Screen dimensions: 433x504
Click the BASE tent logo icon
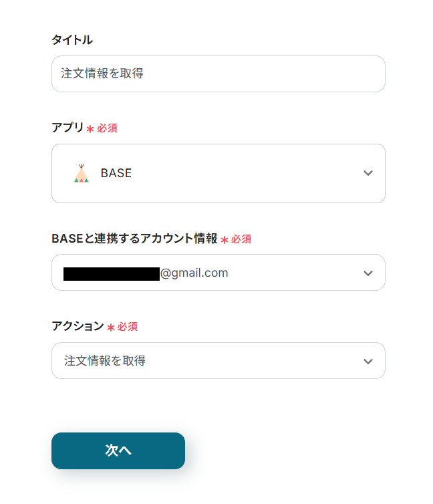(x=81, y=173)
